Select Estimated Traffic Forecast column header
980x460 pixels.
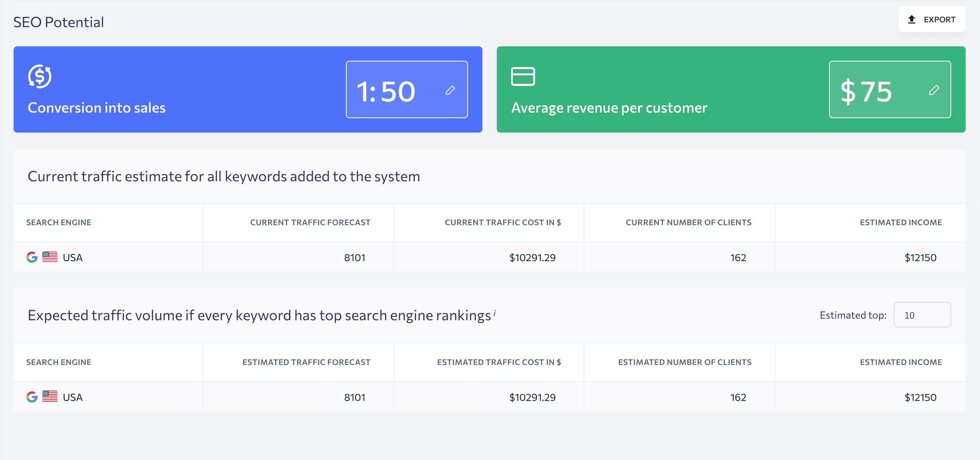pos(306,362)
